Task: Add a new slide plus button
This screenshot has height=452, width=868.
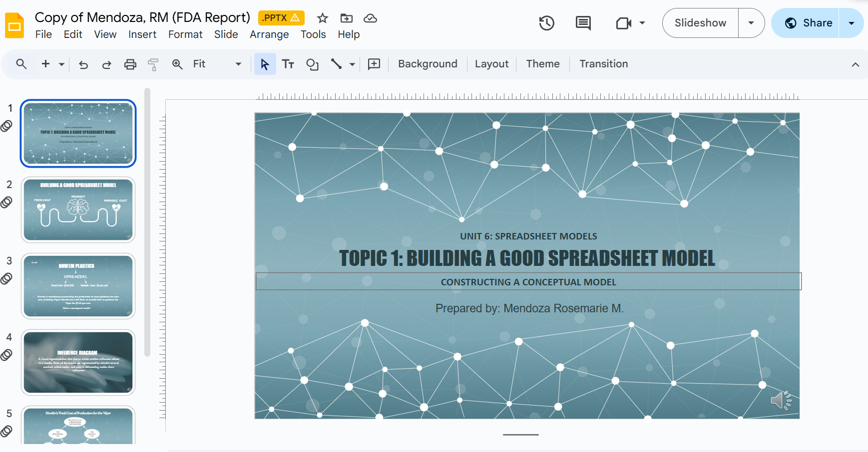Action: click(45, 64)
